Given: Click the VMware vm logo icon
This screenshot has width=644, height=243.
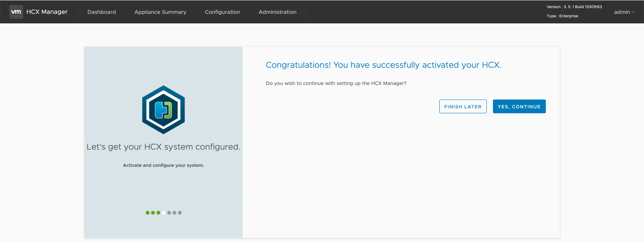Looking at the screenshot, I should coord(16,12).
